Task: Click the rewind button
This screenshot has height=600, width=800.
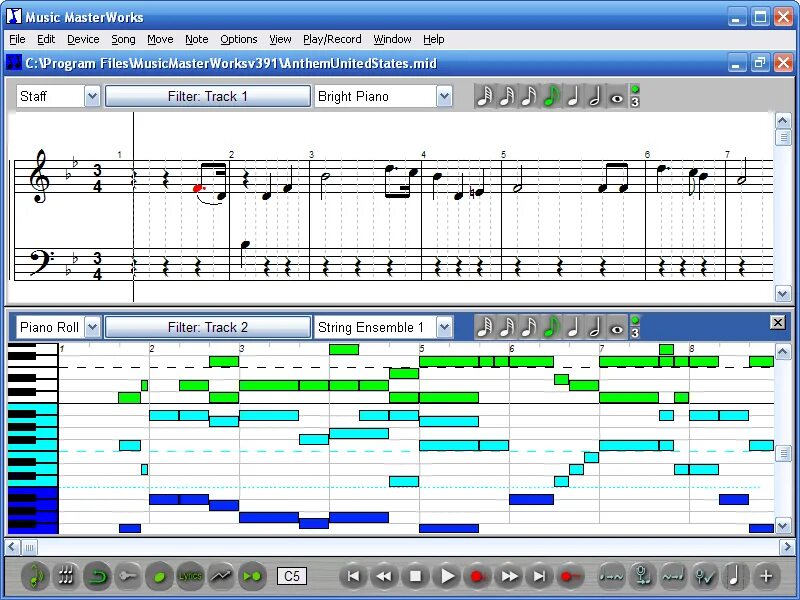Action: click(384, 577)
